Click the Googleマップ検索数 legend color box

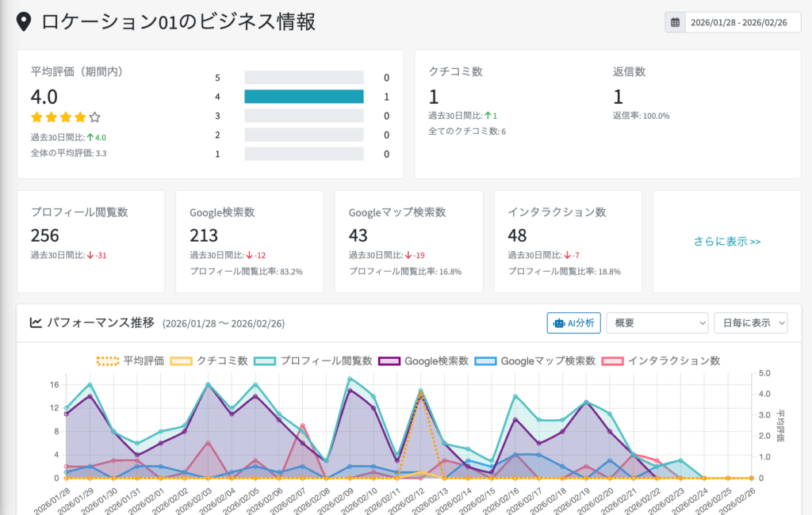(x=485, y=360)
